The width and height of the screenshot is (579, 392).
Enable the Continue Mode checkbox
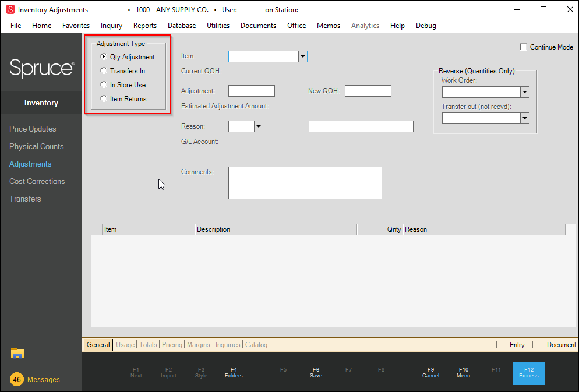pos(523,47)
